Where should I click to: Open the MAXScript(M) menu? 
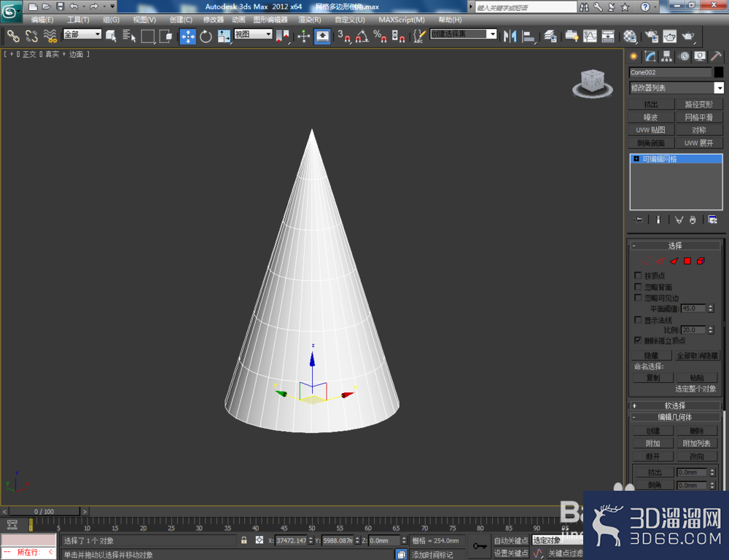tap(401, 20)
